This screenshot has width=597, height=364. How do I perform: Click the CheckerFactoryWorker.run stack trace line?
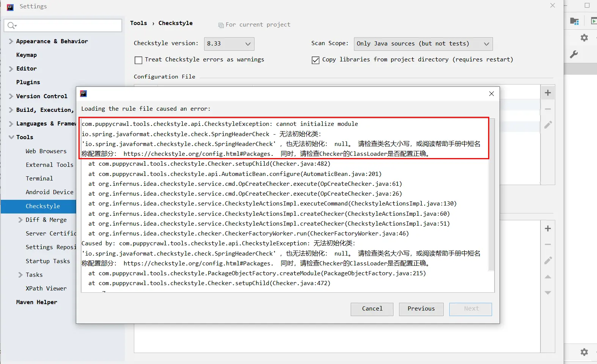248,234
